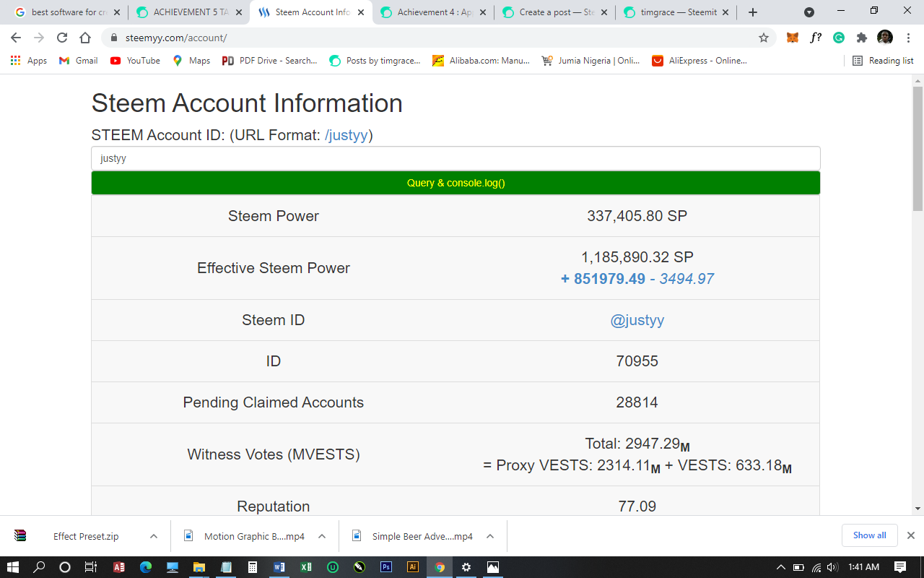Open the Alibaba.com bookmark
Viewport: 924px width, 578px height.
coord(481,61)
